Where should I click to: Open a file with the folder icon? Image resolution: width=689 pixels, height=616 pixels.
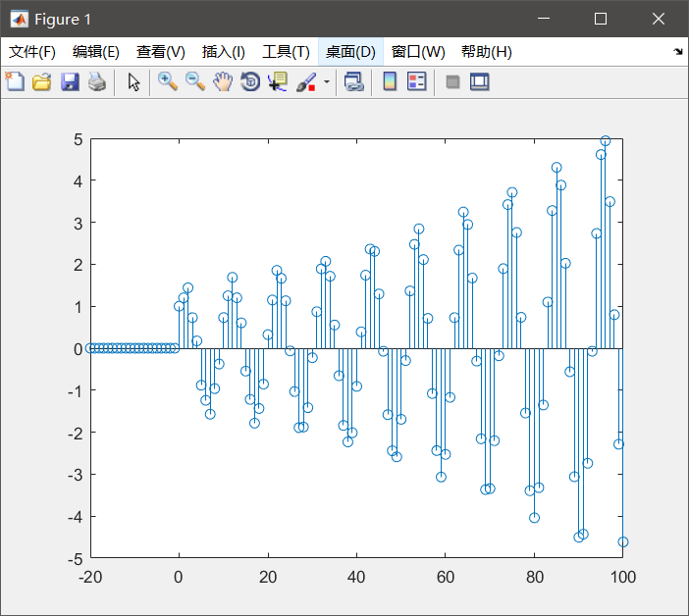click(x=42, y=81)
